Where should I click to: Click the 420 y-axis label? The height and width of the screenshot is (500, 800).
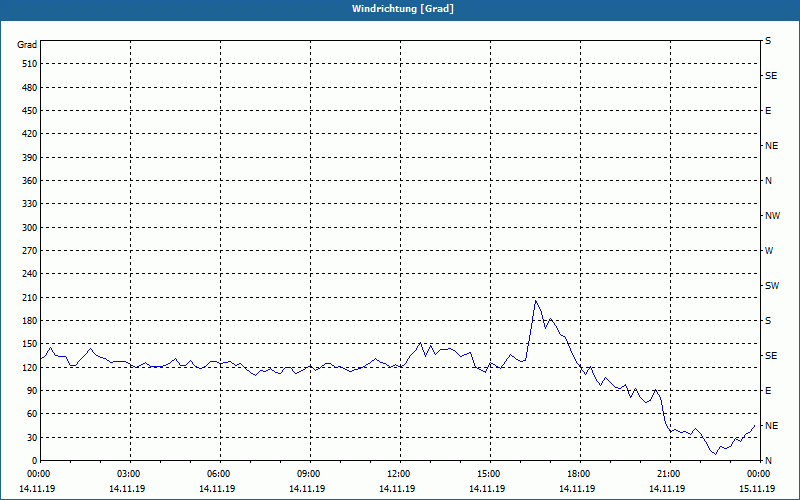tap(30, 134)
